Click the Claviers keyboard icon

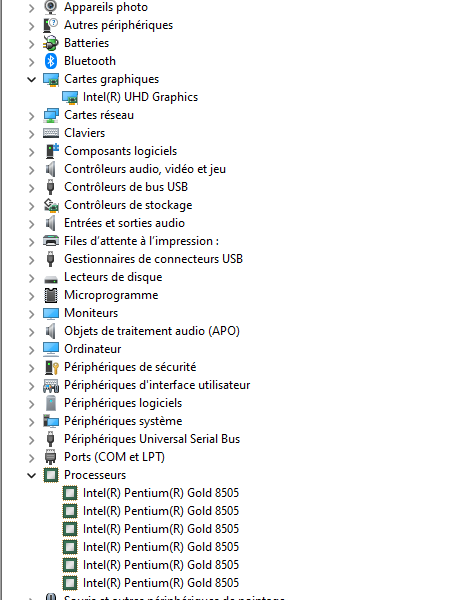pos(51,133)
